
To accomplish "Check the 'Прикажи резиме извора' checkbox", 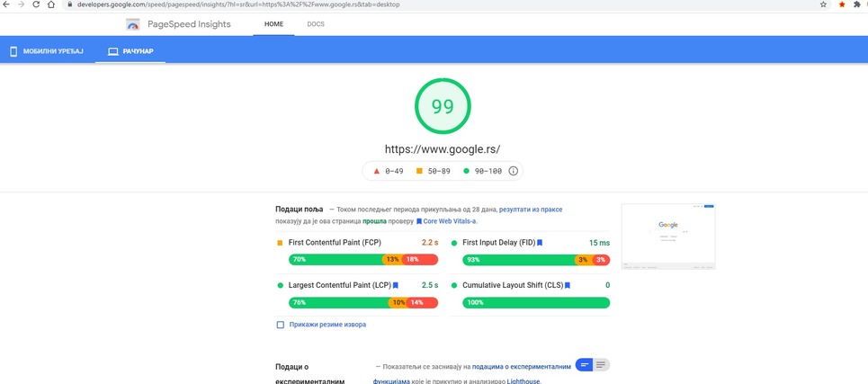I will 281,325.
